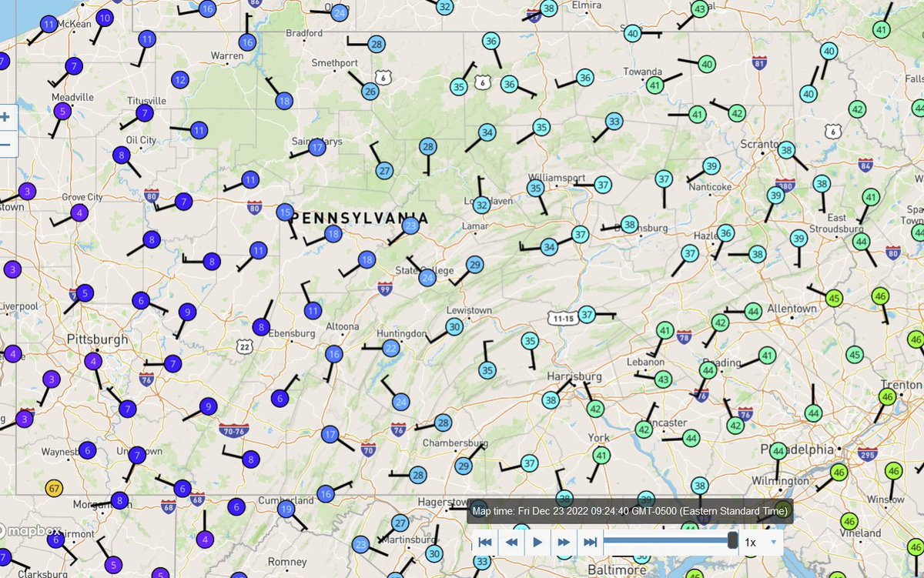Click the 38-degree station near Harrisburg
The image size is (924, 578).
(x=550, y=400)
